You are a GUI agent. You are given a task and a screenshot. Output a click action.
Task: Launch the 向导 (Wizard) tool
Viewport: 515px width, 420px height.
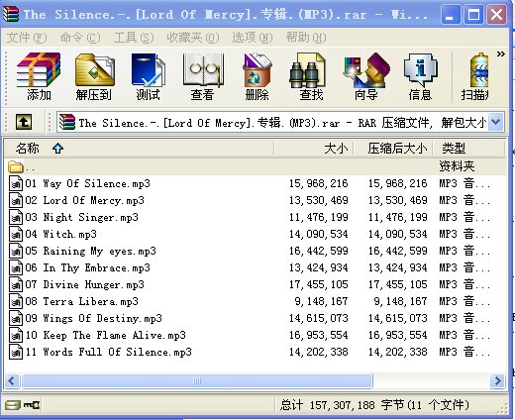366,76
